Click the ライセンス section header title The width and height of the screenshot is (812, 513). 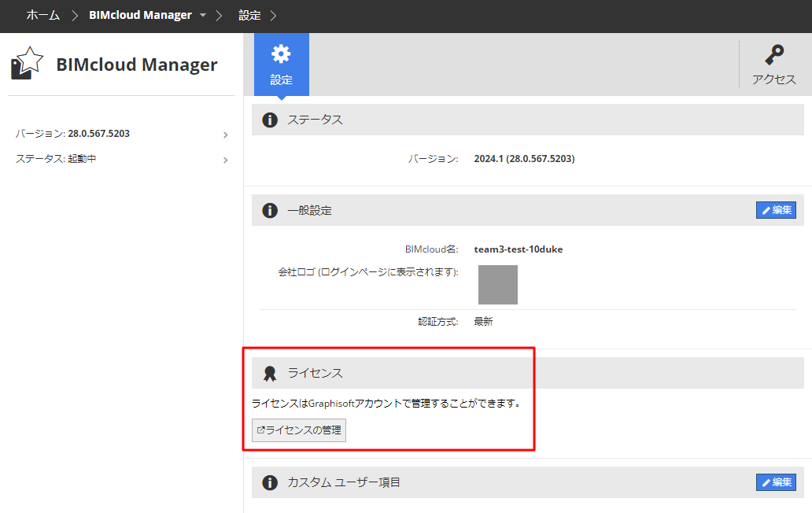315,373
